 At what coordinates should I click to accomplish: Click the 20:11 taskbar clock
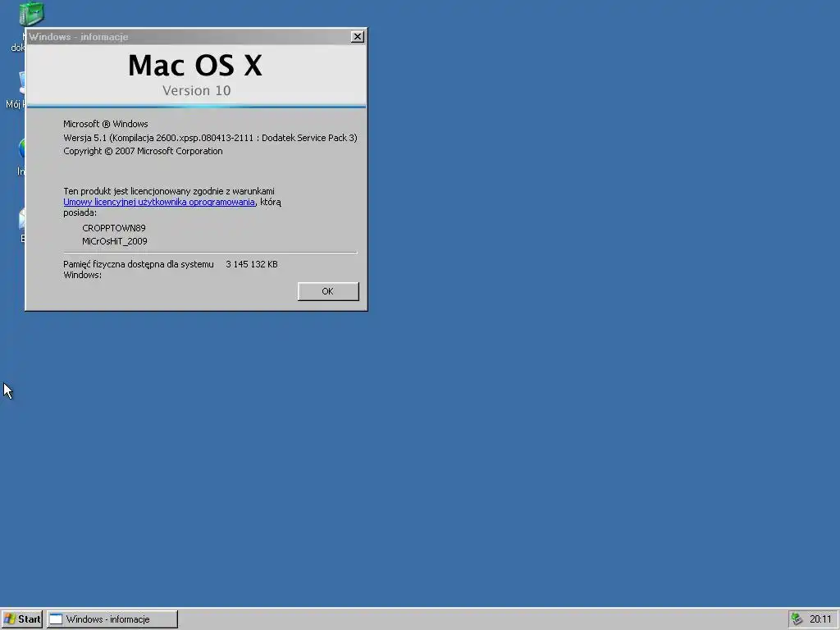tap(820, 619)
